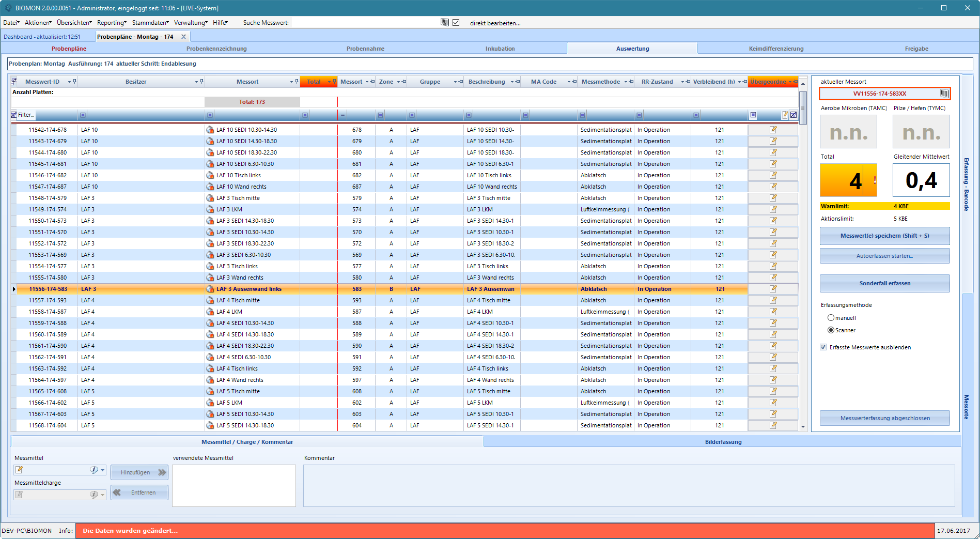The width and height of the screenshot is (980, 539).
Task: Click Sonderfall erfassen button
Action: (x=884, y=283)
